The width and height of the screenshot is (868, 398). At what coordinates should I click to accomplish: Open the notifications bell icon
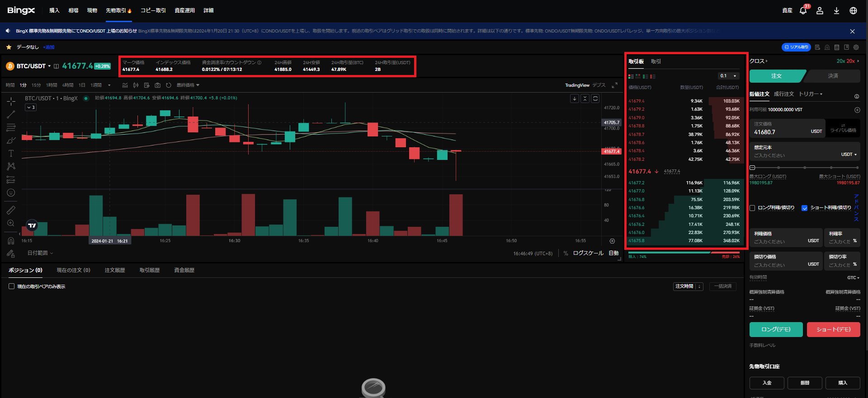803,11
